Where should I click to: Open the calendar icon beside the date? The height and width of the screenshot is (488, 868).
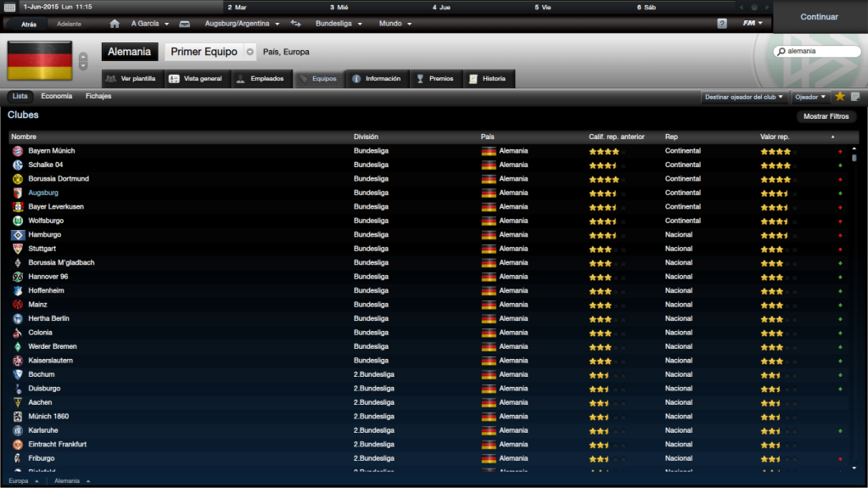(9, 7)
